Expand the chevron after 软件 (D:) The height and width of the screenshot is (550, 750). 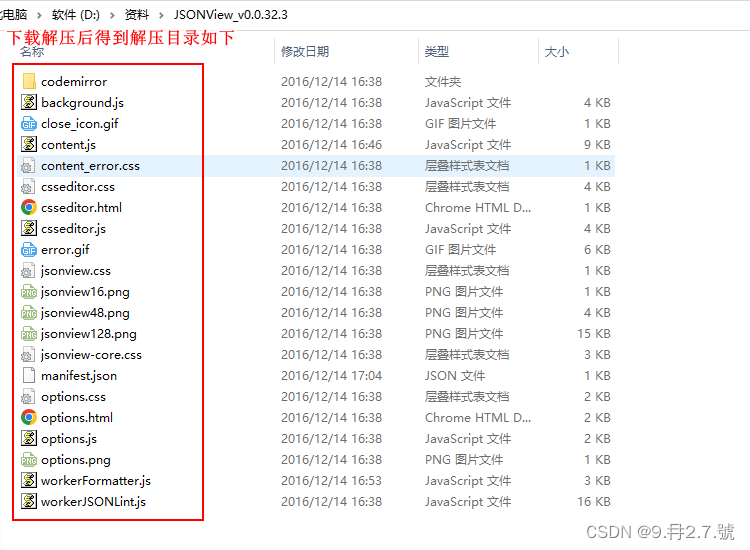112,15
